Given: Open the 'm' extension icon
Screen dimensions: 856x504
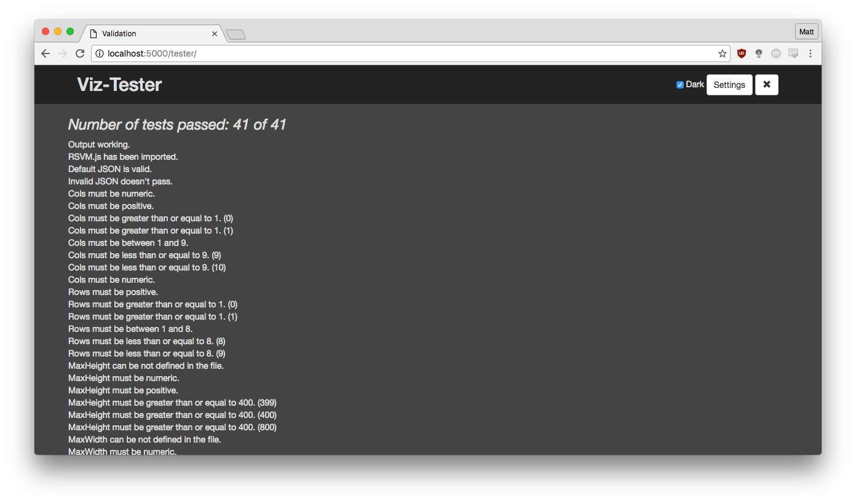Looking at the screenshot, I should click(x=775, y=53).
